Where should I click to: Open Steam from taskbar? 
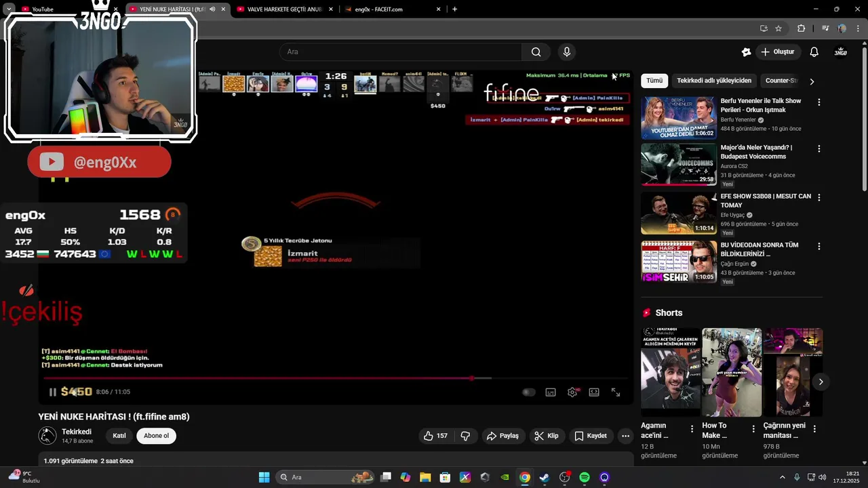pyautogui.click(x=544, y=477)
